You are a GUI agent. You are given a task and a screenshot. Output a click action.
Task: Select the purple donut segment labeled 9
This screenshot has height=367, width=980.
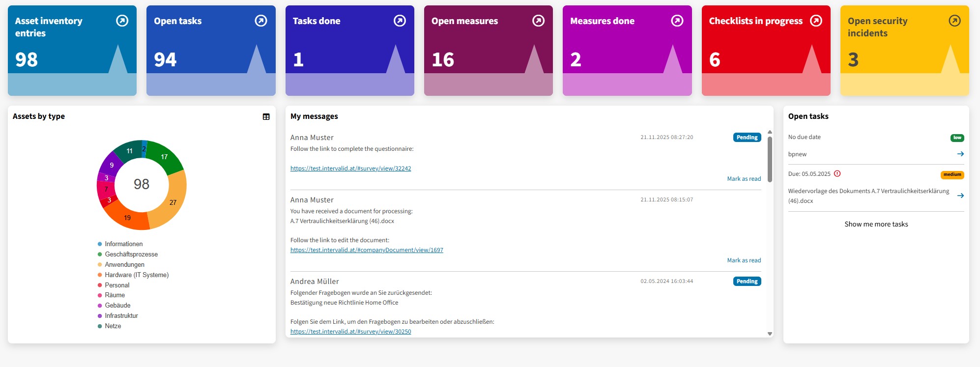(111, 165)
